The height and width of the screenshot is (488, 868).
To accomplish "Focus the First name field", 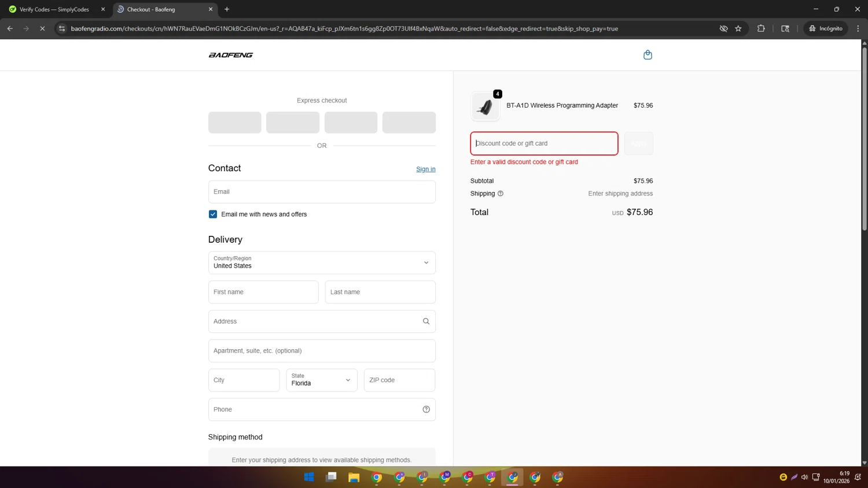I will 263,292.
